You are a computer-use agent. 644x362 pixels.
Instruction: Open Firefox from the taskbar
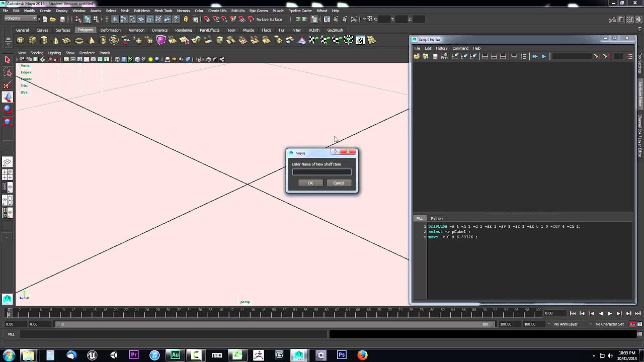(362, 355)
